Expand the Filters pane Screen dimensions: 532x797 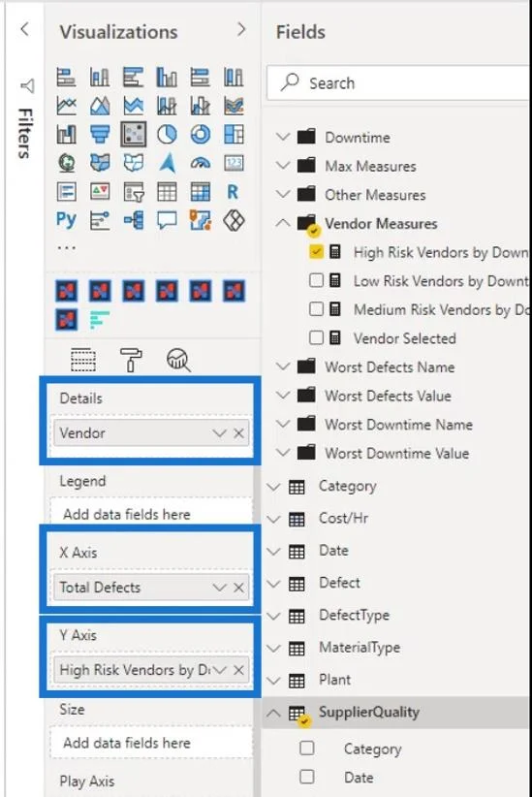24,29
